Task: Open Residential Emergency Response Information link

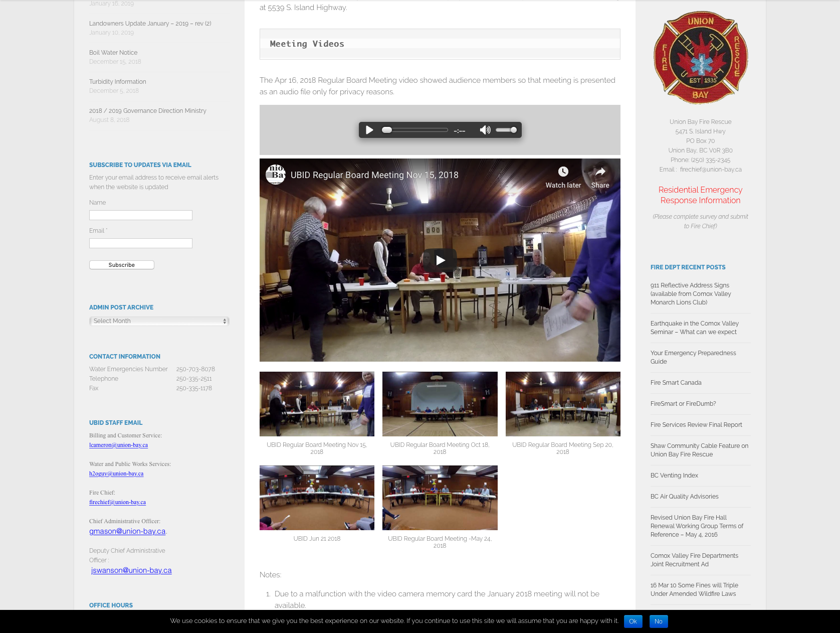Action: click(x=700, y=195)
